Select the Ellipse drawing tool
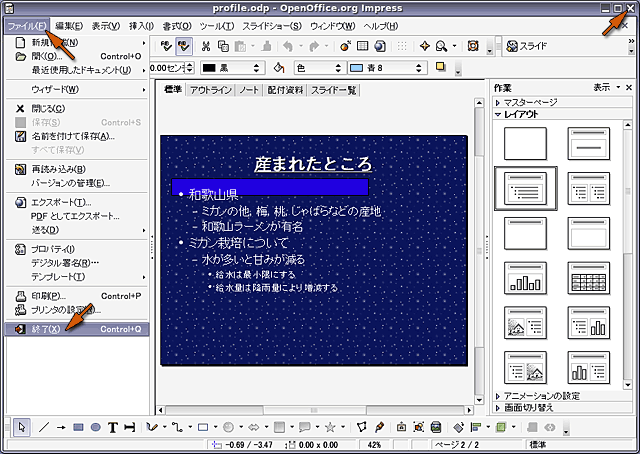 tap(96, 427)
